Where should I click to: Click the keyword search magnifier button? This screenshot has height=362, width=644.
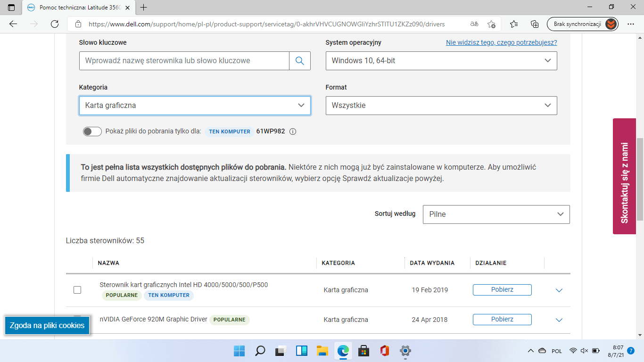[300, 61]
